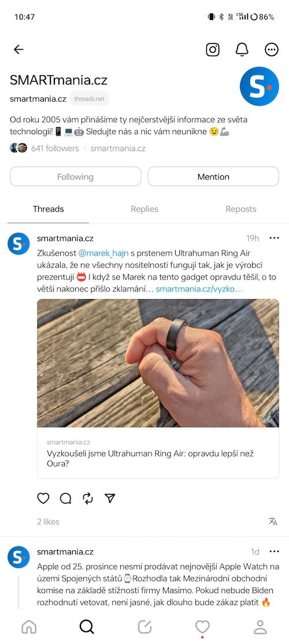Open search in bottom navigation
Screen dimensions: 289x644
pos(87,627)
